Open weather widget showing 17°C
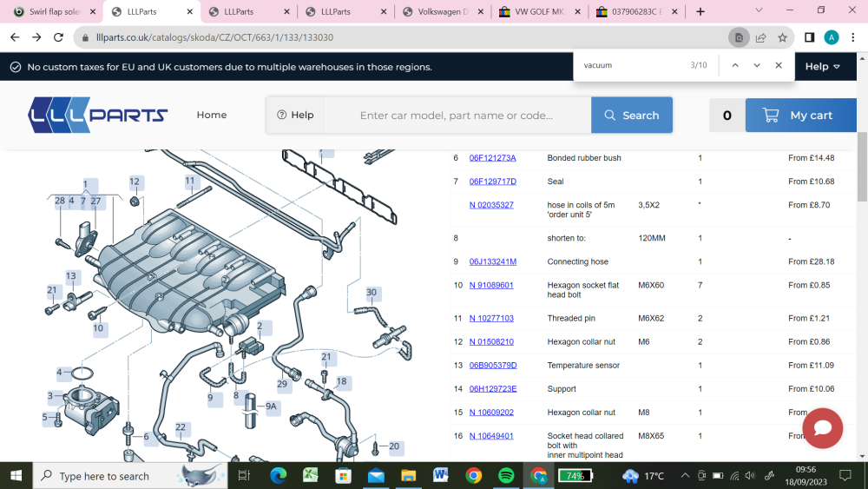The width and height of the screenshot is (868, 489). pos(642,476)
